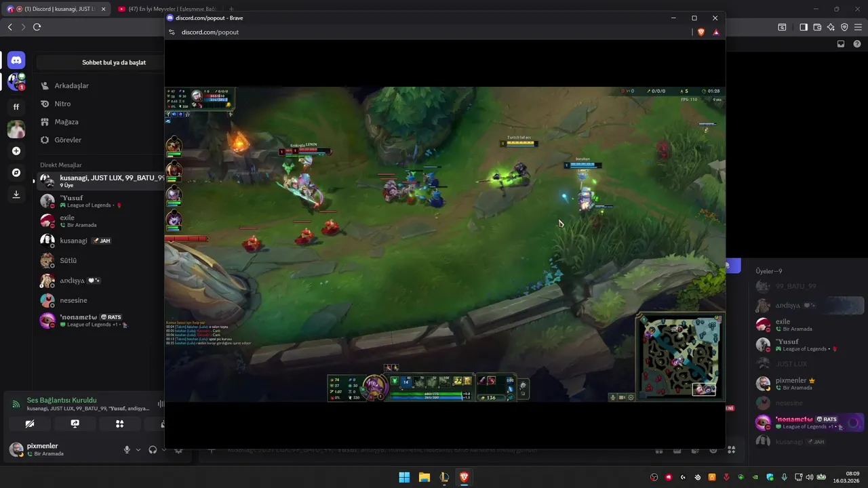Click 'Sohbet bul ya da başlat' search box
This screenshot has width=868, height=488.
point(100,62)
